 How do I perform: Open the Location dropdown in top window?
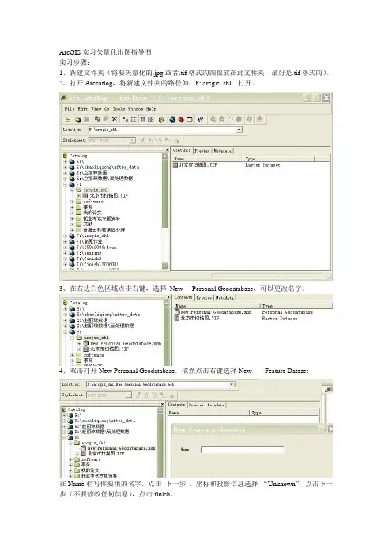pos(239,130)
